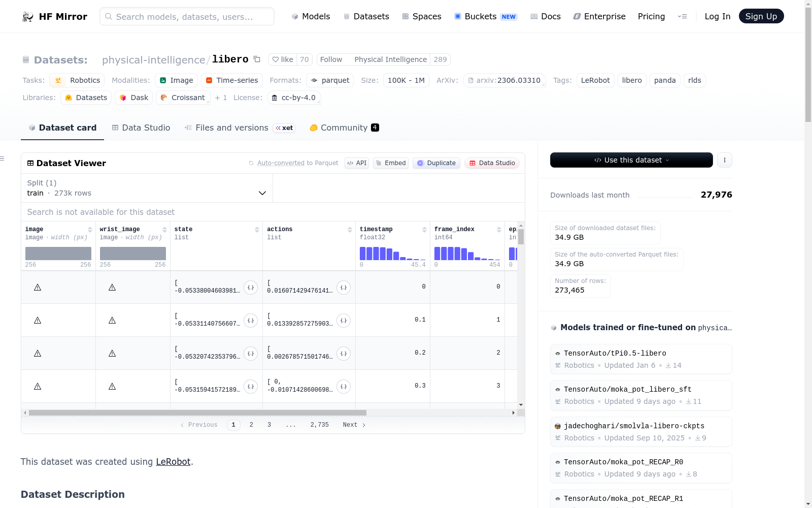Open Spaces in the top navigation
The height and width of the screenshot is (508, 812).
[x=422, y=17]
